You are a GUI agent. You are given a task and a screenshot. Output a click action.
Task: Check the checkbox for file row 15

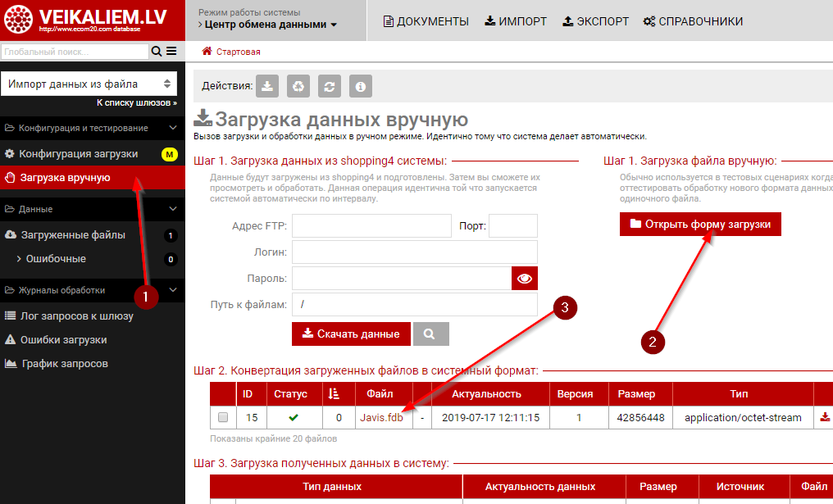pos(223,418)
